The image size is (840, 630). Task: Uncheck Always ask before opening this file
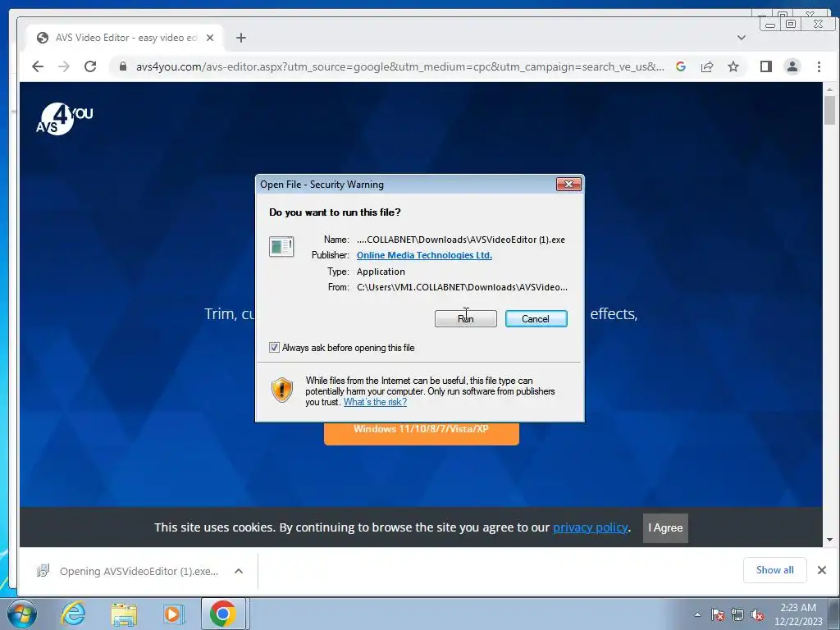[274, 348]
